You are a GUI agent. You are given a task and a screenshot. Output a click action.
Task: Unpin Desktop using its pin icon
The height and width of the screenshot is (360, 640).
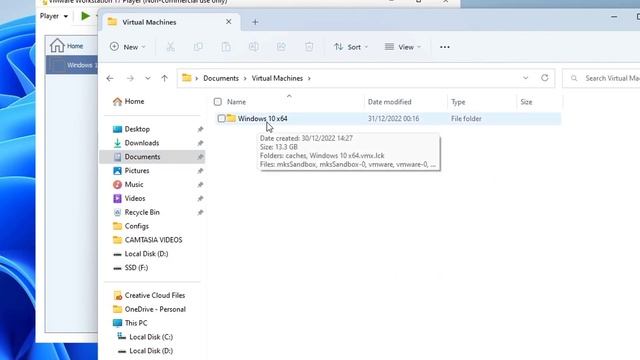coord(200,129)
